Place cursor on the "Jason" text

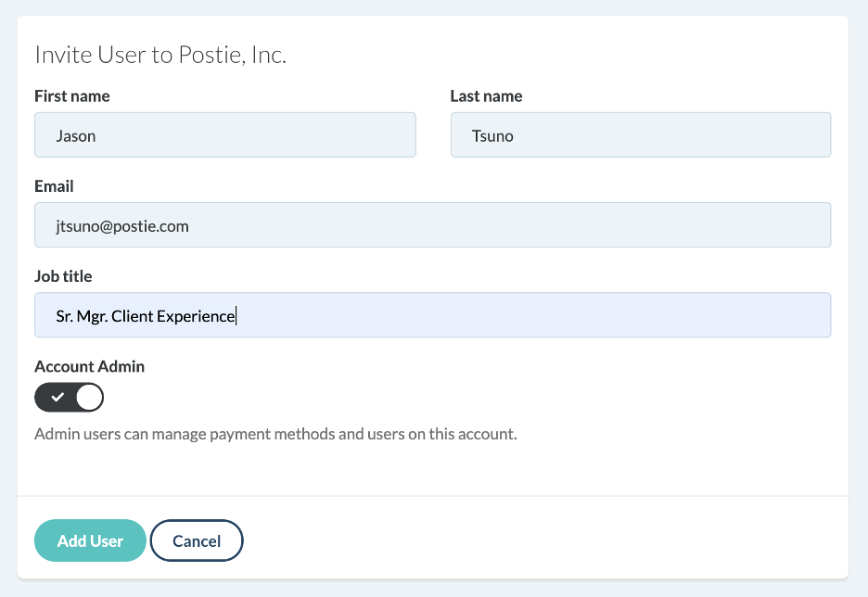tap(76, 136)
